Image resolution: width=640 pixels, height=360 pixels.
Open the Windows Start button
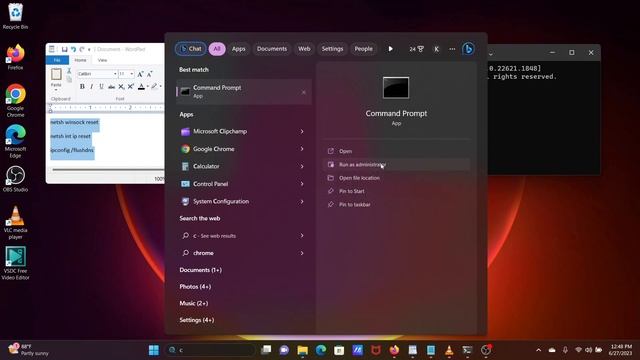tap(154, 350)
